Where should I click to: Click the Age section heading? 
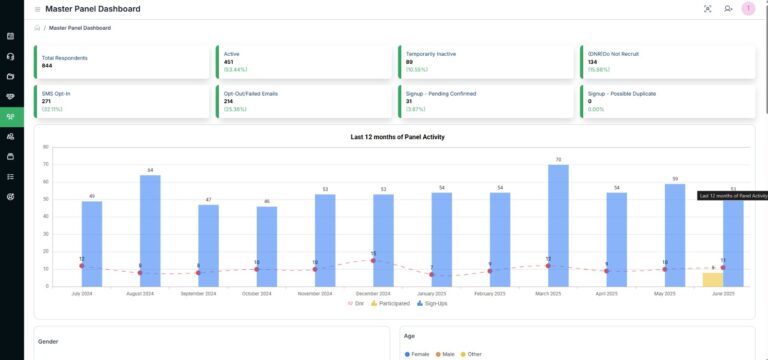[x=409, y=336]
